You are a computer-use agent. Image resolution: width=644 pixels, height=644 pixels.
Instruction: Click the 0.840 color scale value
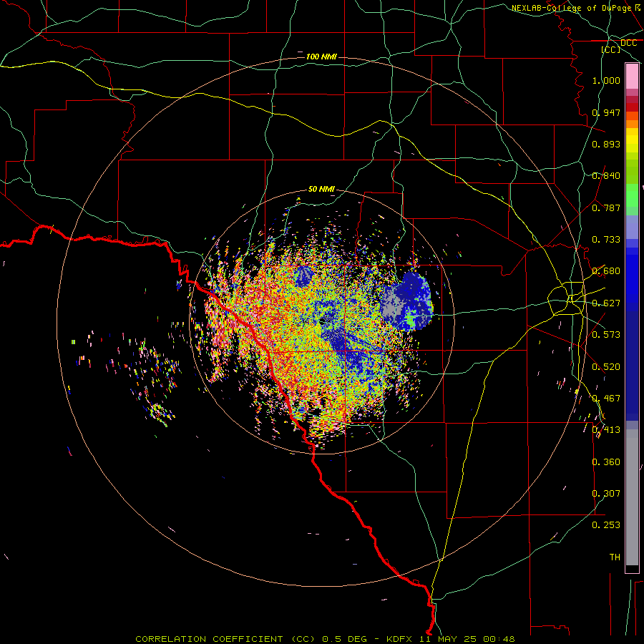[606, 176]
